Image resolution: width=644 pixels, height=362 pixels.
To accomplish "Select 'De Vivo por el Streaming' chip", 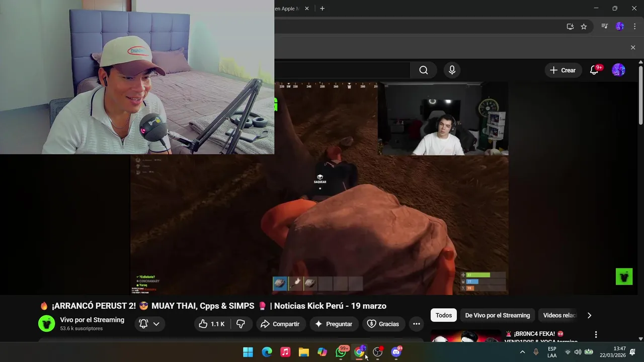I will [x=498, y=315].
